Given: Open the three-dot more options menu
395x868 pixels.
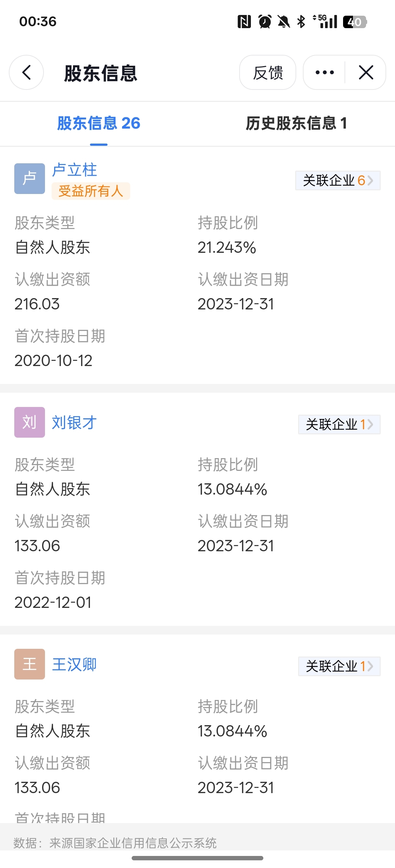Looking at the screenshot, I should (x=324, y=72).
